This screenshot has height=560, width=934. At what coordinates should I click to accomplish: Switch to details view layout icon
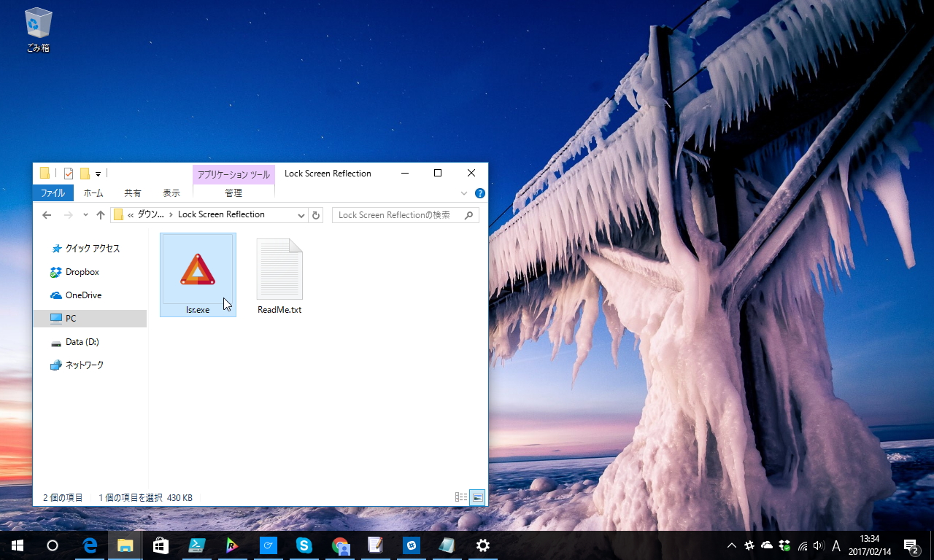pyautogui.click(x=461, y=497)
